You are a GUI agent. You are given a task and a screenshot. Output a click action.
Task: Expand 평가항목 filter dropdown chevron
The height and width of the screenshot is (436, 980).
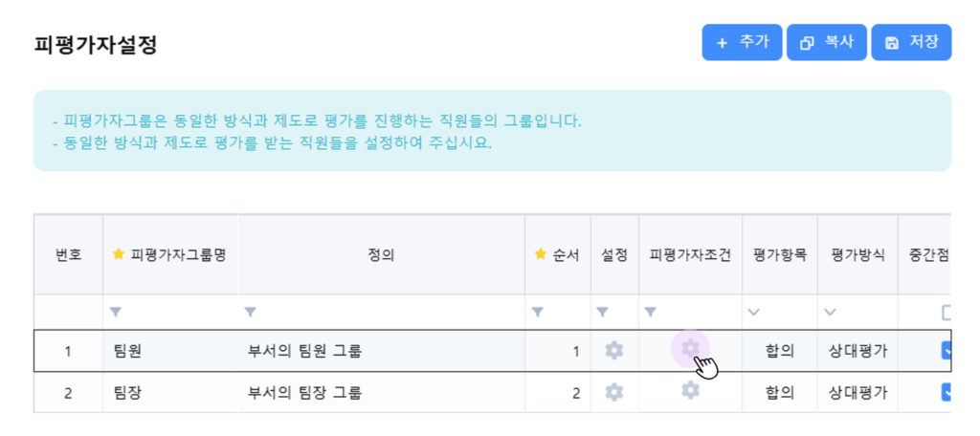(x=754, y=312)
